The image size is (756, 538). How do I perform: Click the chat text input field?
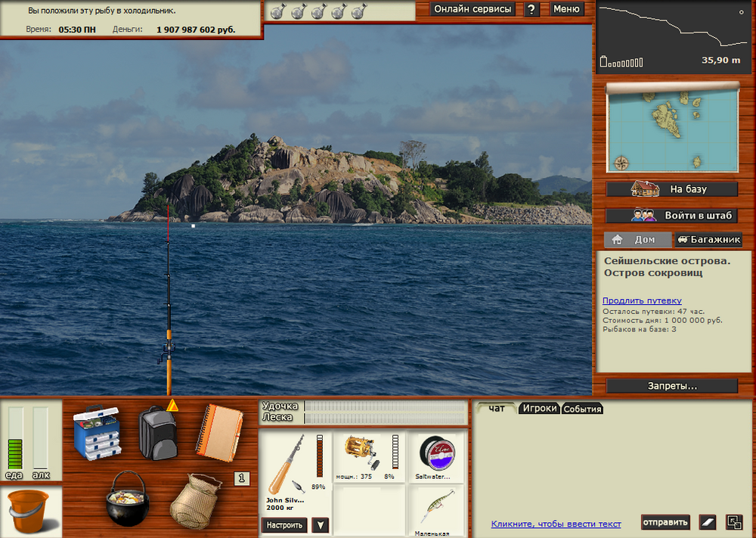click(x=556, y=524)
